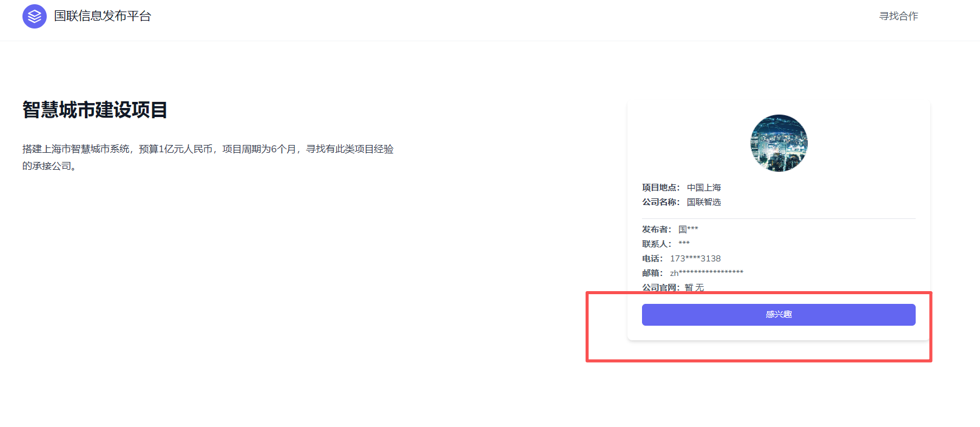Open the 寻找合作 navigation link
The image size is (980, 427).
tap(899, 16)
